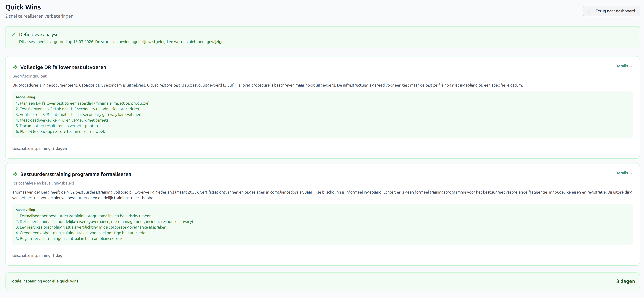Open Details for the DR failover test
The width and height of the screenshot is (644, 298).
[x=623, y=66]
